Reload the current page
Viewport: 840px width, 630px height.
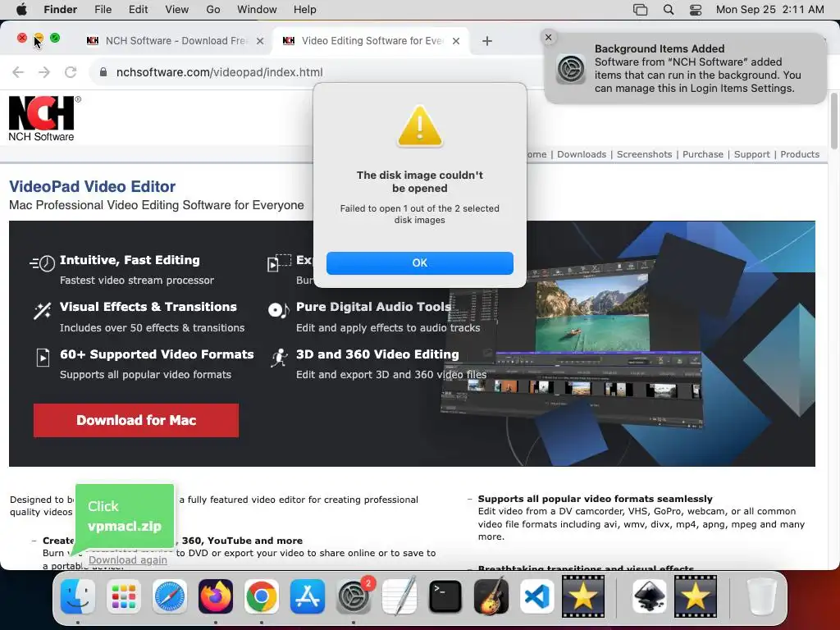[x=71, y=72]
